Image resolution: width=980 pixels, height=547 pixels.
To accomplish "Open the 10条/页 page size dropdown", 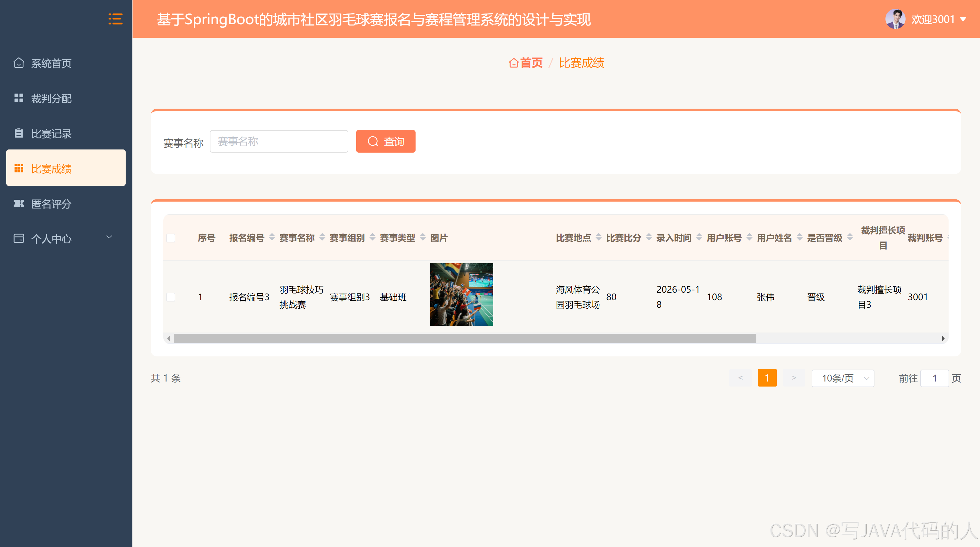I will (843, 378).
